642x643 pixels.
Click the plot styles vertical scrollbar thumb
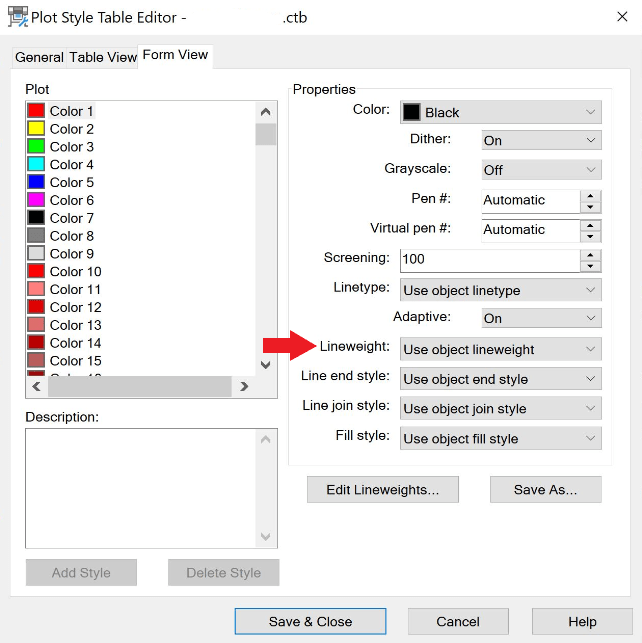click(266, 134)
